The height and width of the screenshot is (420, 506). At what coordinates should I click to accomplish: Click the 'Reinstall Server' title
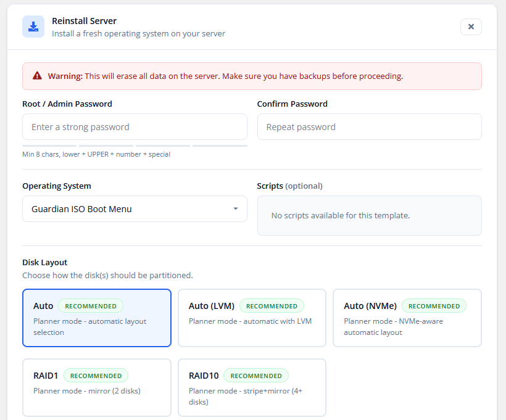84,21
